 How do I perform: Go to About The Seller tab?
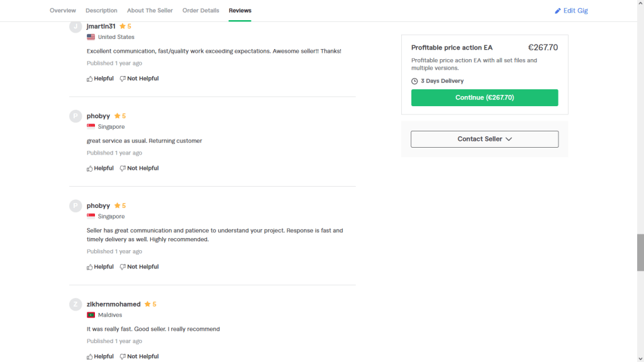150,11
